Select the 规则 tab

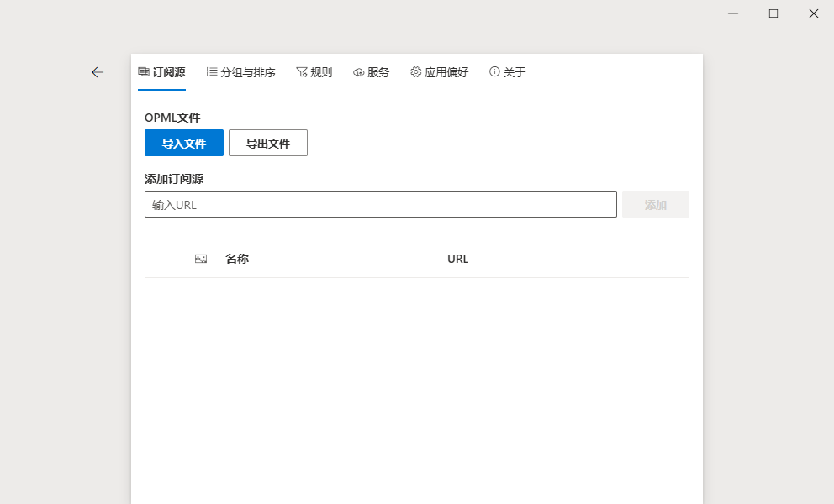click(314, 71)
